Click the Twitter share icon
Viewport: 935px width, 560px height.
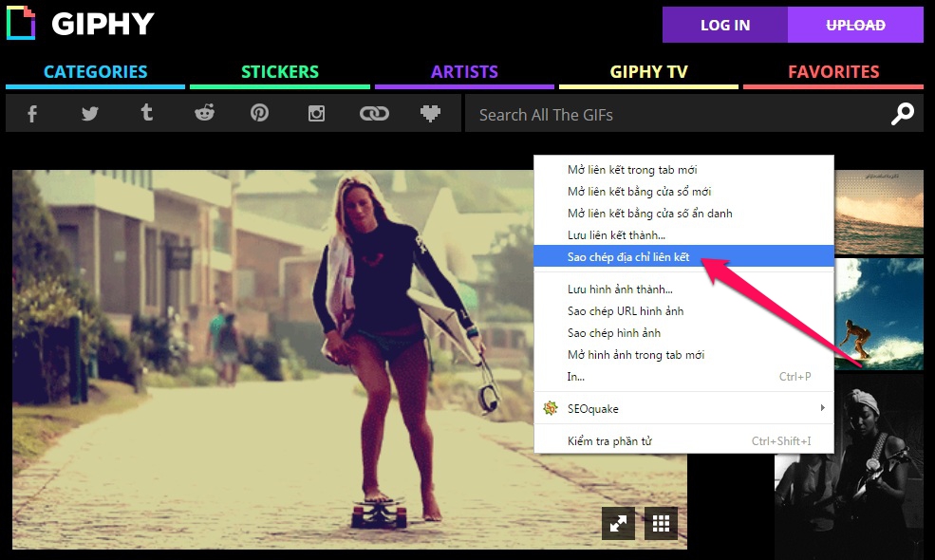click(90, 114)
